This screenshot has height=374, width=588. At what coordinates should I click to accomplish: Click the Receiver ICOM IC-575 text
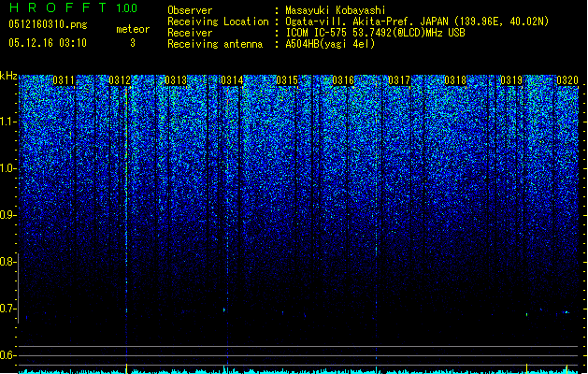375,33
